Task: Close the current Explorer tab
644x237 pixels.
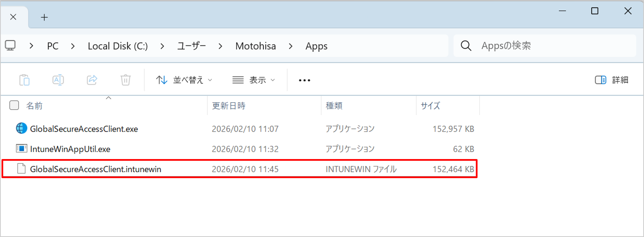Action: click(x=13, y=17)
